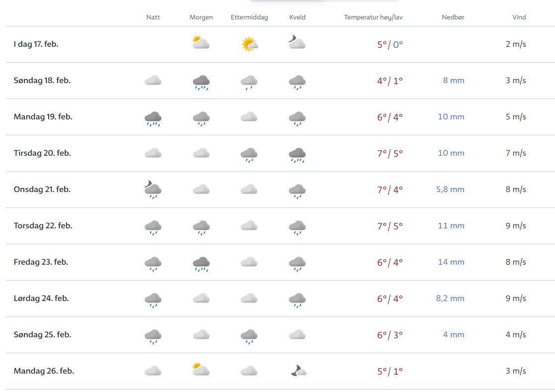The width and height of the screenshot is (555, 392).
Task: Select the I dag 17. feb. row
Action: pyautogui.click(x=36, y=44)
